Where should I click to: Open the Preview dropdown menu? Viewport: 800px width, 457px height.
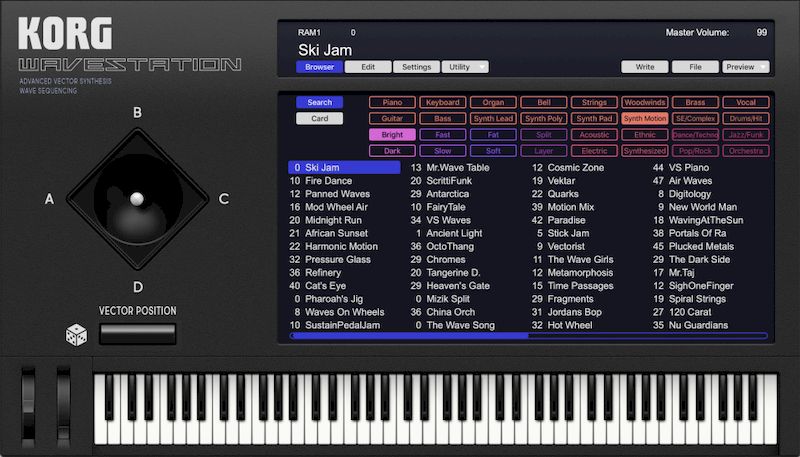point(745,67)
